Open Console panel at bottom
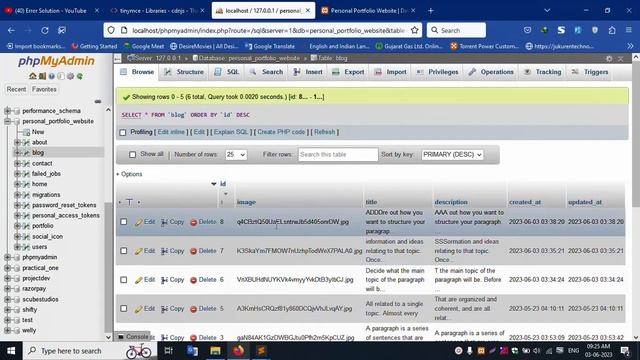 133,337
